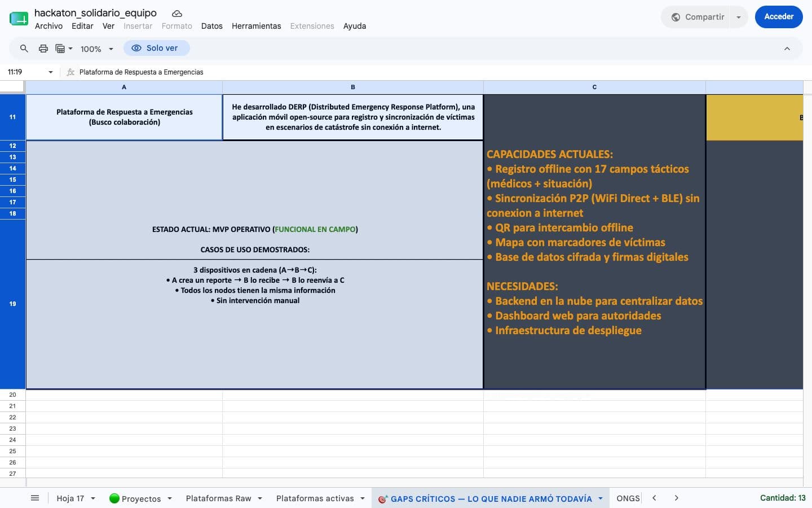Switch to the ONGS sheet tab
Image resolution: width=812 pixels, height=508 pixels.
pos(628,498)
